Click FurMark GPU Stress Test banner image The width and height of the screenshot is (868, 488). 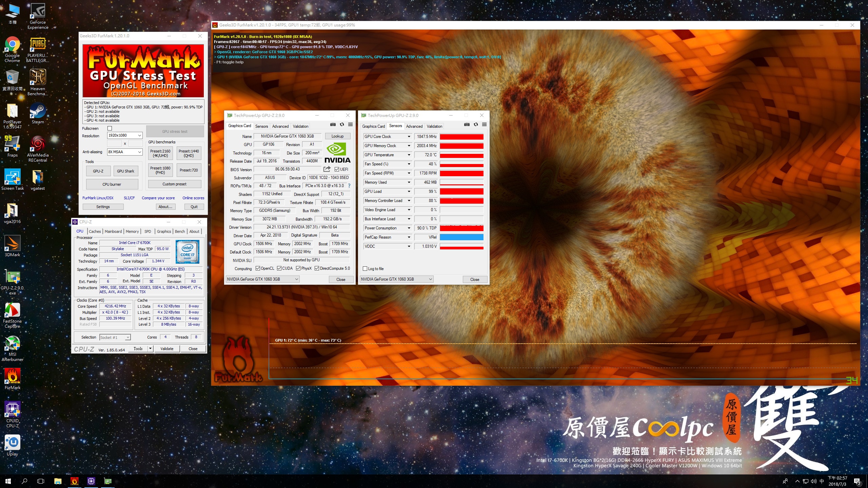pyautogui.click(x=143, y=71)
